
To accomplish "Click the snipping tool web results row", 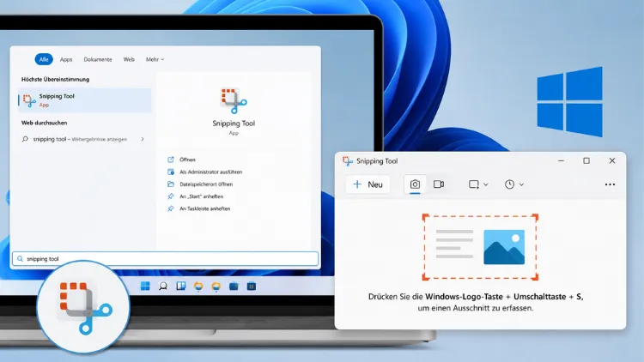I will click(83, 139).
